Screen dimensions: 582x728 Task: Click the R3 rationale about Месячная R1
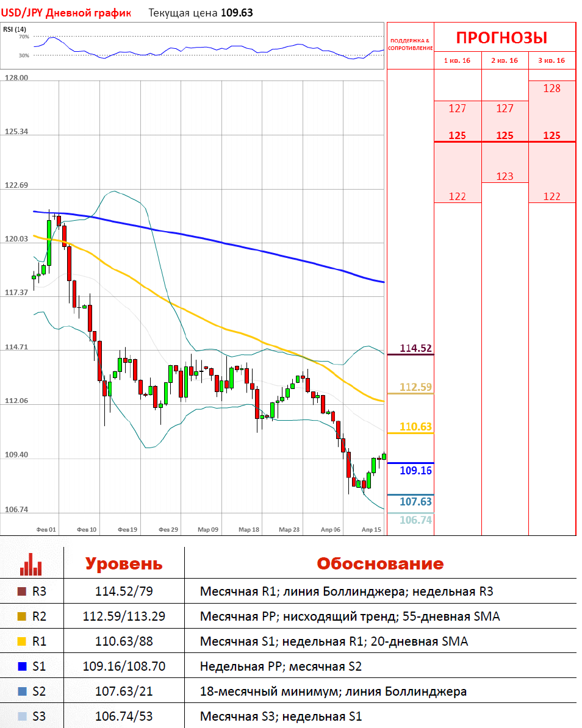pyautogui.click(x=347, y=591)
